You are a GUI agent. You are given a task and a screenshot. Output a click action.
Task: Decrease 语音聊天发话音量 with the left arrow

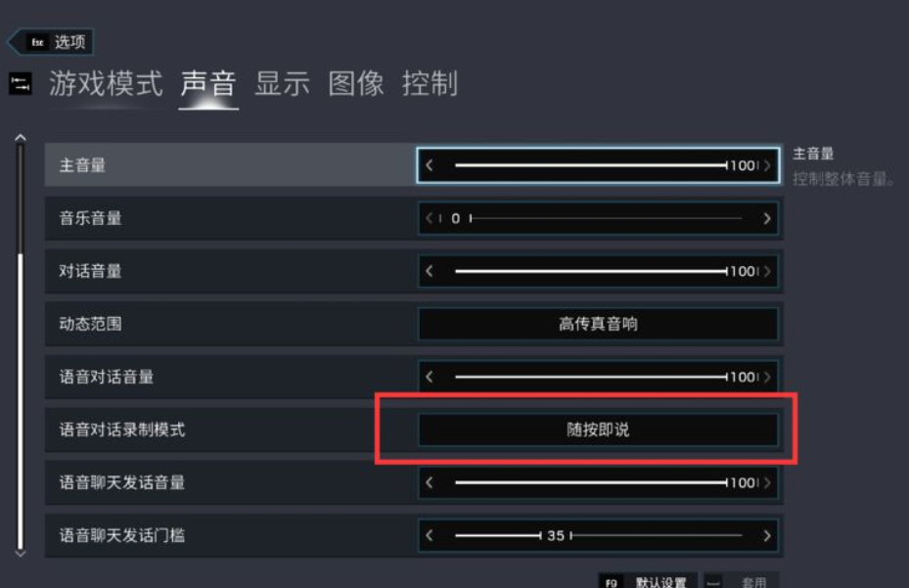[x=429, y=482]
